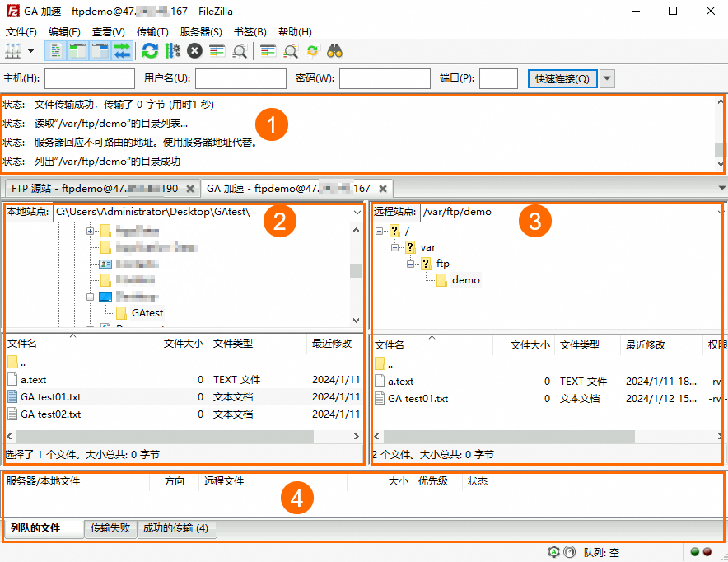Click the speed limits gauge in the status bar

tap(570, 552)
